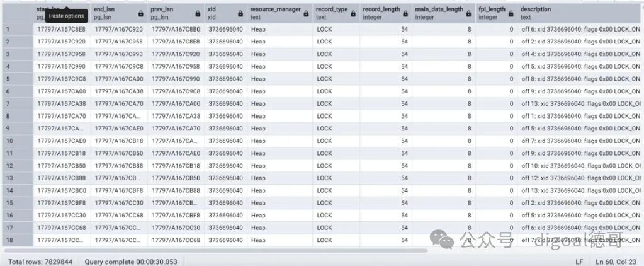Viewport: 644px width, 266px height.
Task: Select row number 2 header
Action: point(18,42)
